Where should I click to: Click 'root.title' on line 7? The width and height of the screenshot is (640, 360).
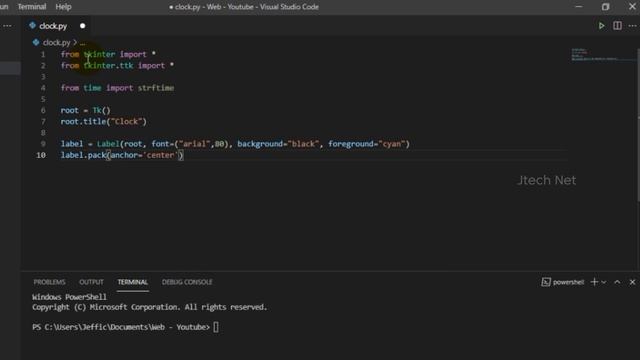tap(83, 122)
